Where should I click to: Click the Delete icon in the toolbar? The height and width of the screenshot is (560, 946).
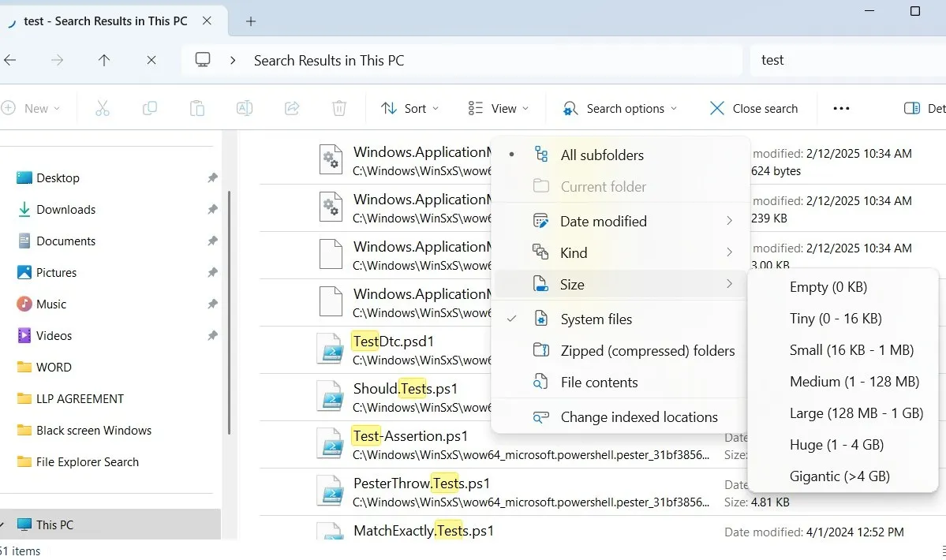(x=338, y=108)
